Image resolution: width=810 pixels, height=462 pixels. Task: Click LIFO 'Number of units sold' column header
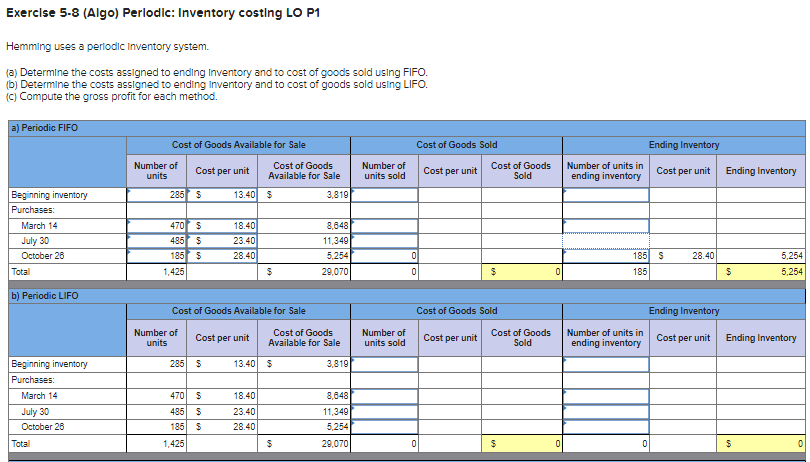(x=384, y=337)
